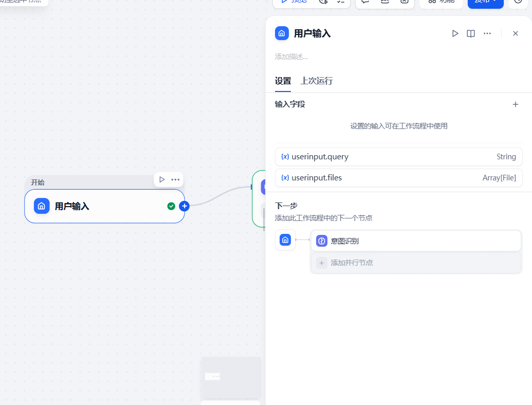Click the variable icon beside userinput.query
The height and width of the screenshot is (405, 532).
pos(285,157)
